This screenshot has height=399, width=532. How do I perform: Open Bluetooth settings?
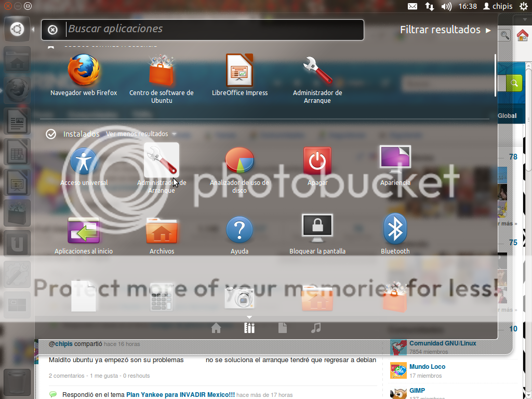coord(395,234)
